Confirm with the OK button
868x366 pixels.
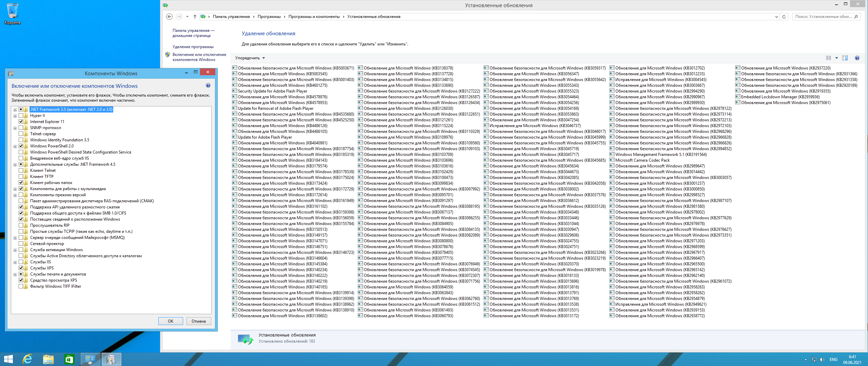point(171,321)
